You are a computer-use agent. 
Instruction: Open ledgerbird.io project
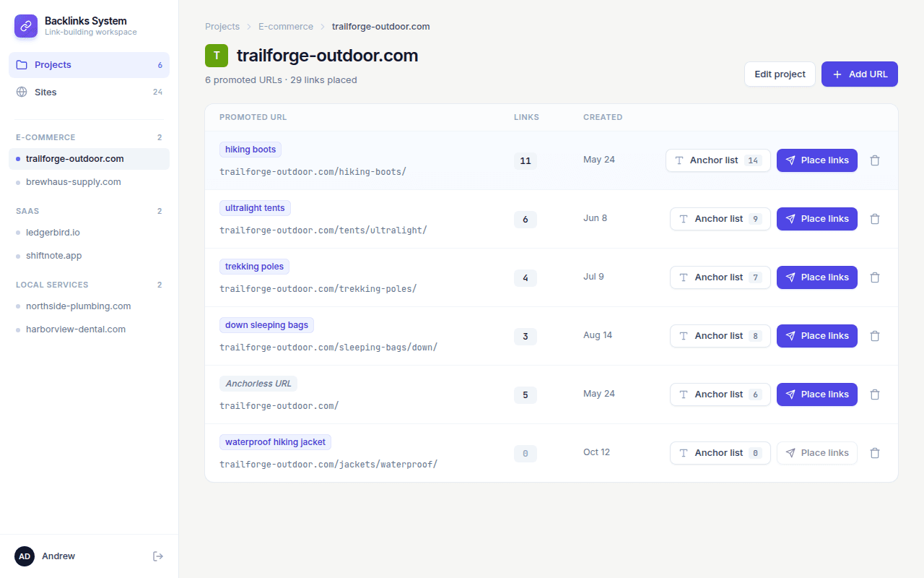pos(89,233)
